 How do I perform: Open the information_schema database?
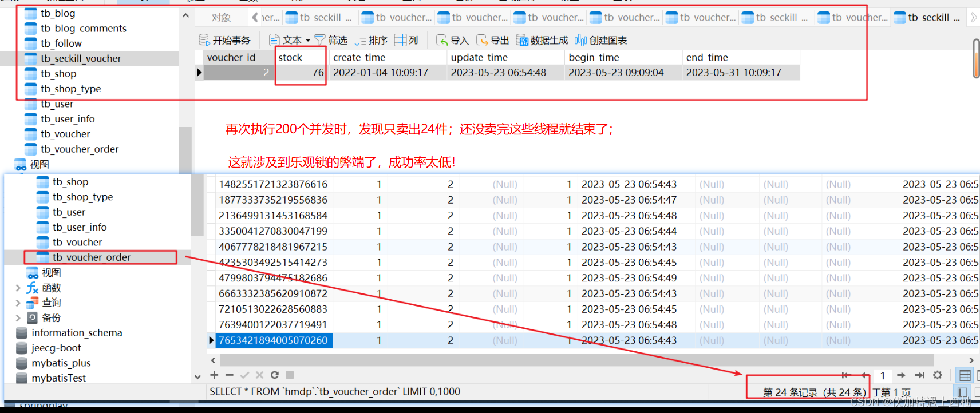(x=77, y=333)
